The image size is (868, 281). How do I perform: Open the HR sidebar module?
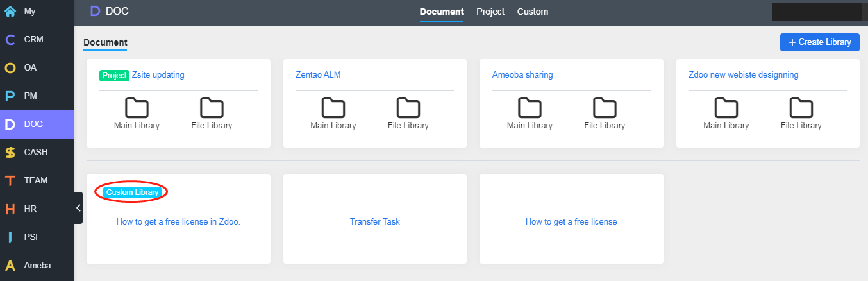click(x=37, y=209)
